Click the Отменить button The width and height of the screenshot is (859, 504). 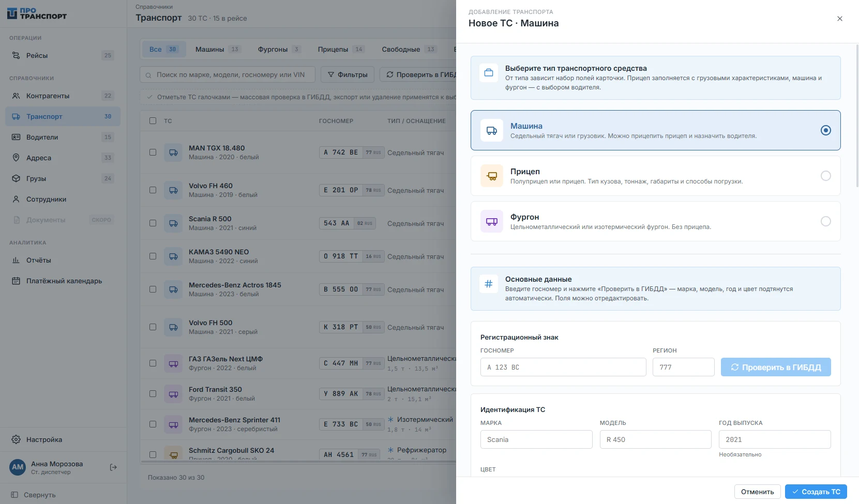758,492
